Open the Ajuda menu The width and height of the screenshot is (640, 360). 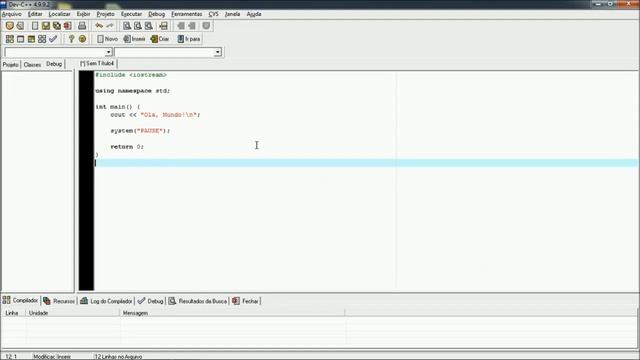tap(254, 14)
